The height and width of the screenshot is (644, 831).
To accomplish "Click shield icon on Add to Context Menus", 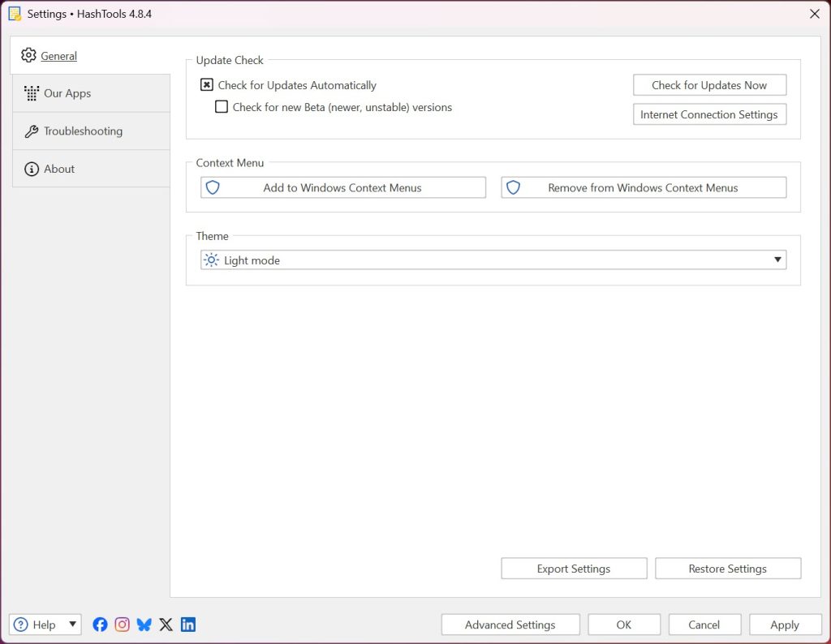I will (213, 187).
